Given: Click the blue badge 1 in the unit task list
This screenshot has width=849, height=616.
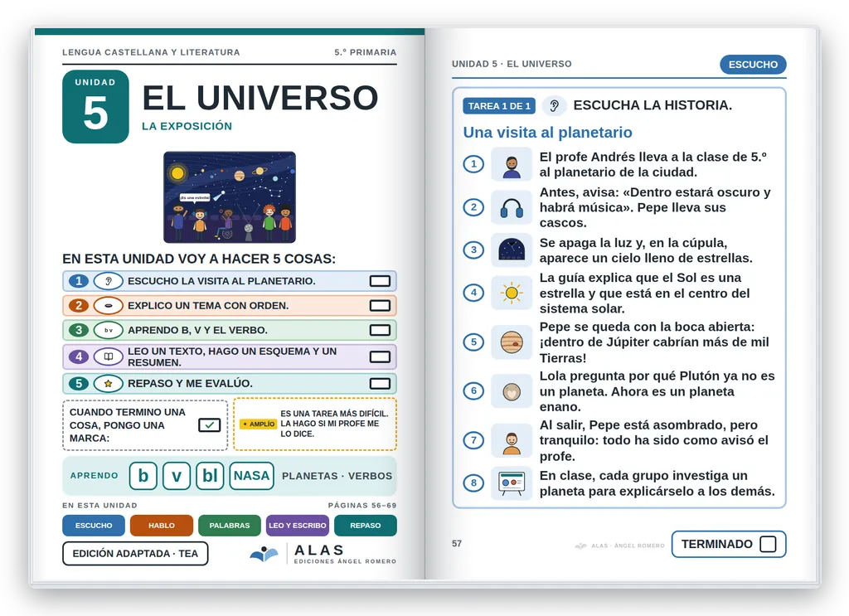Looking at the screenshot, I should pyautogui.click(x=79, y=281).
